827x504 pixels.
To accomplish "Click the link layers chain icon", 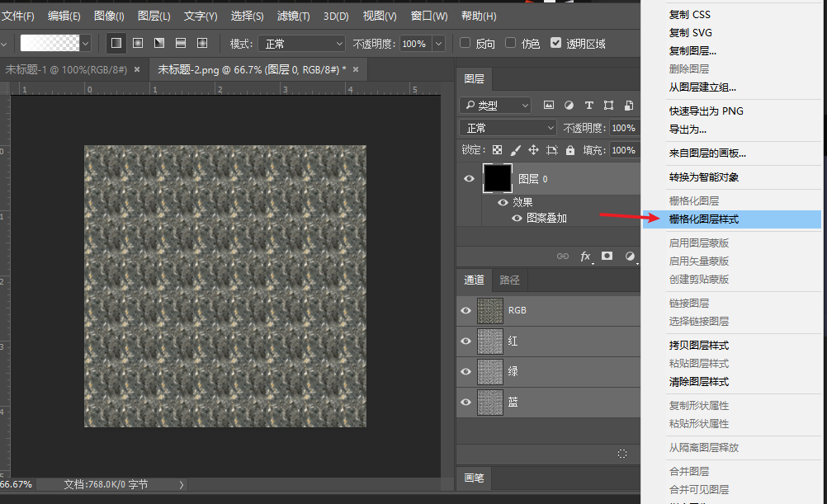I will [x=563, y=257].
